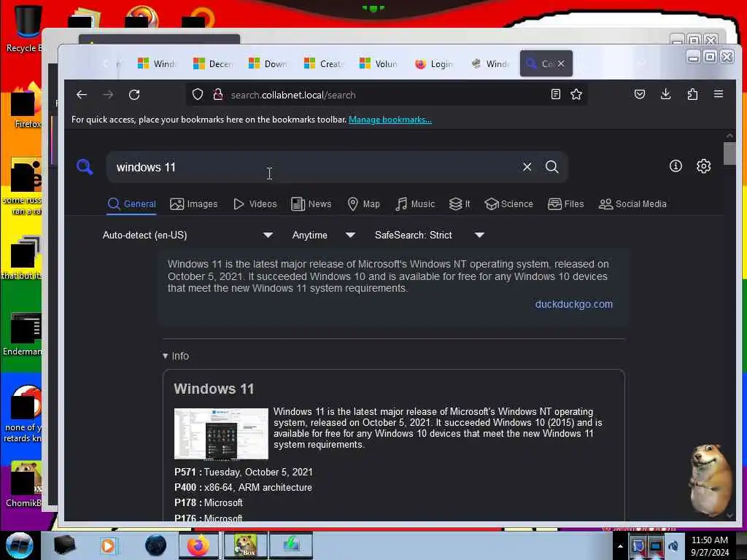Switch to the Videos category
747x560 pixels.
(255, 204)
